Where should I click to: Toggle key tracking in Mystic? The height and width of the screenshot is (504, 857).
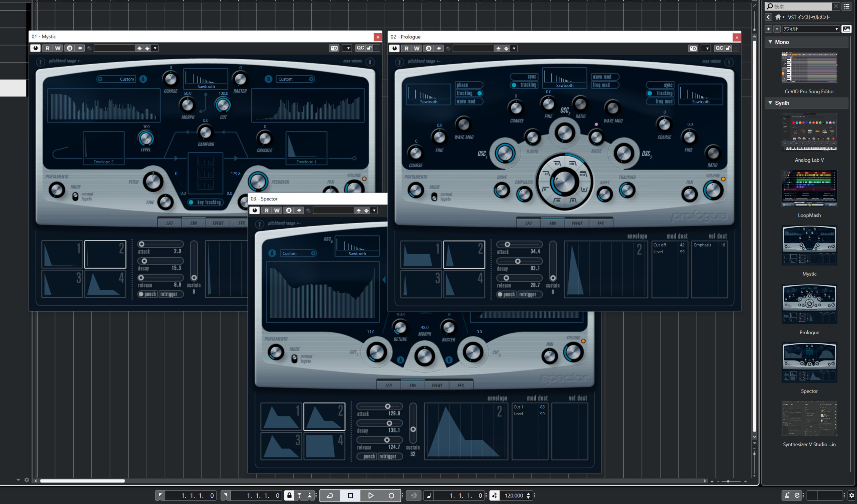point(206,202)
